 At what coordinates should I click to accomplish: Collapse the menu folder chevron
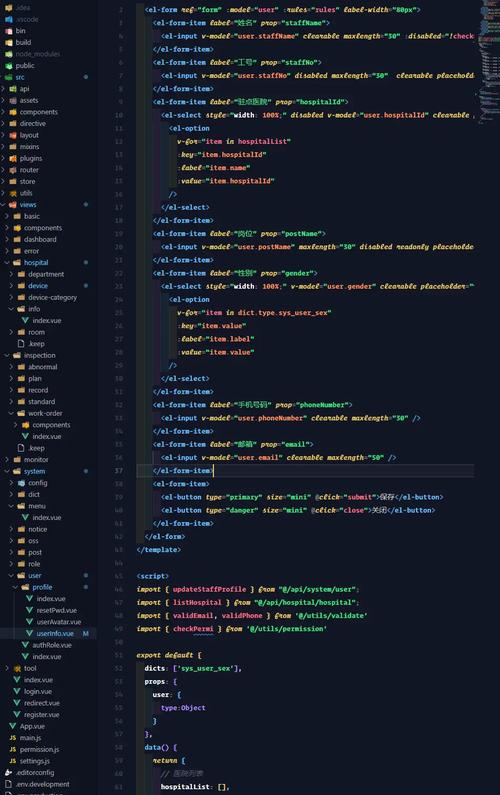click(x=11, y=506)
